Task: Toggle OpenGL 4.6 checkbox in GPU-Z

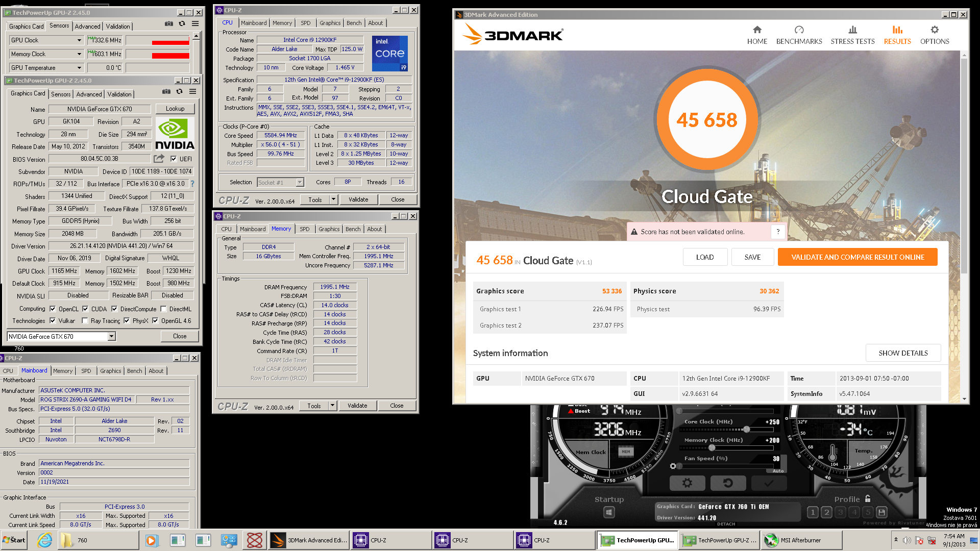Action: pyautogui.click(x=155, y=321)
